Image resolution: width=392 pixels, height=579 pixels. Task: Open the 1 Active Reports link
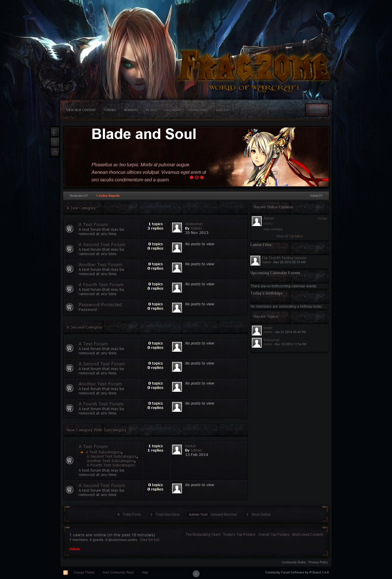point(108,196)
